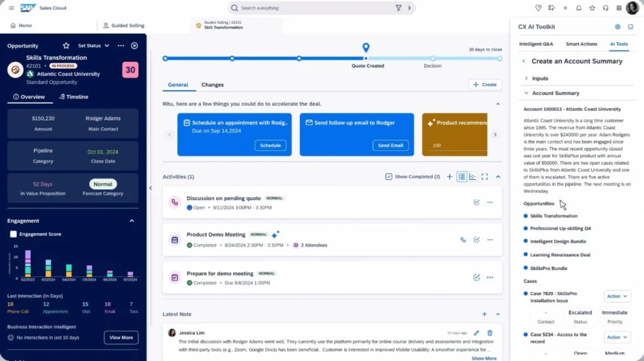Open the user profile avatar
Viewport: 644px width, 361px height.
(632, 8)
